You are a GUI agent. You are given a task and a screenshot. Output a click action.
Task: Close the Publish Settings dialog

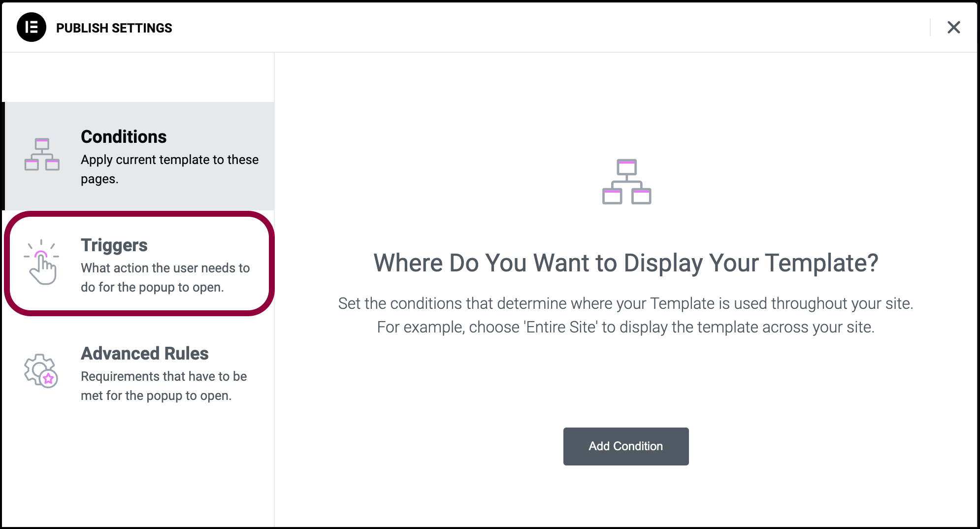954,27
